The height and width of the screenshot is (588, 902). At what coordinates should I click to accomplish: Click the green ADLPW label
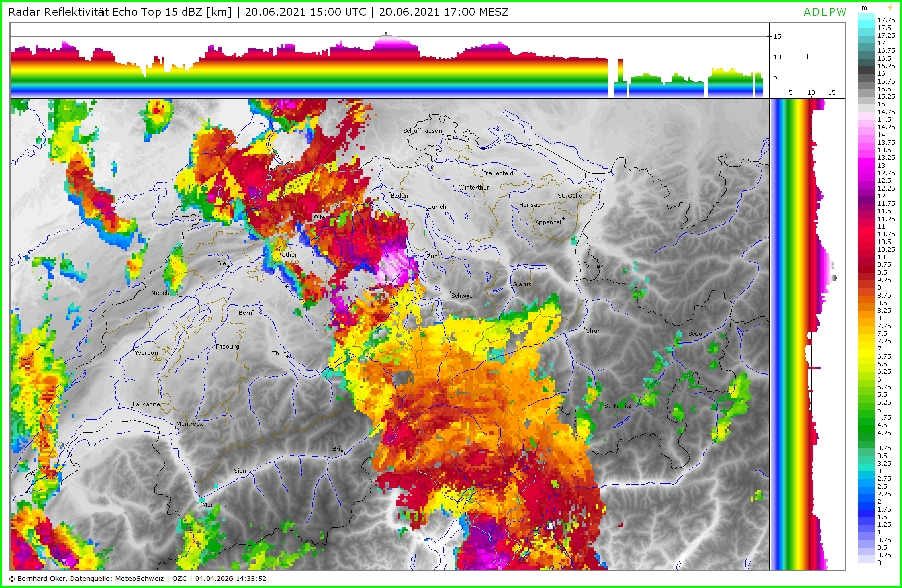pos(824,12)
